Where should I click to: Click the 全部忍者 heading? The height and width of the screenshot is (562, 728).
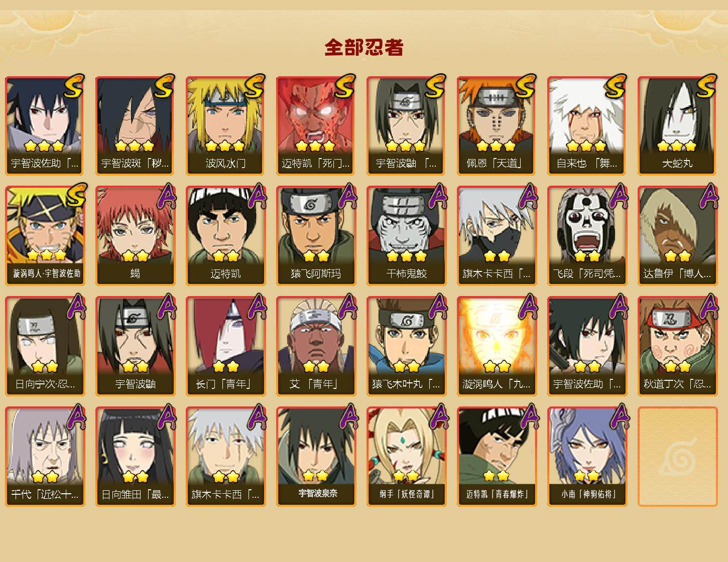pyautogui.click(x=364, y=48)
